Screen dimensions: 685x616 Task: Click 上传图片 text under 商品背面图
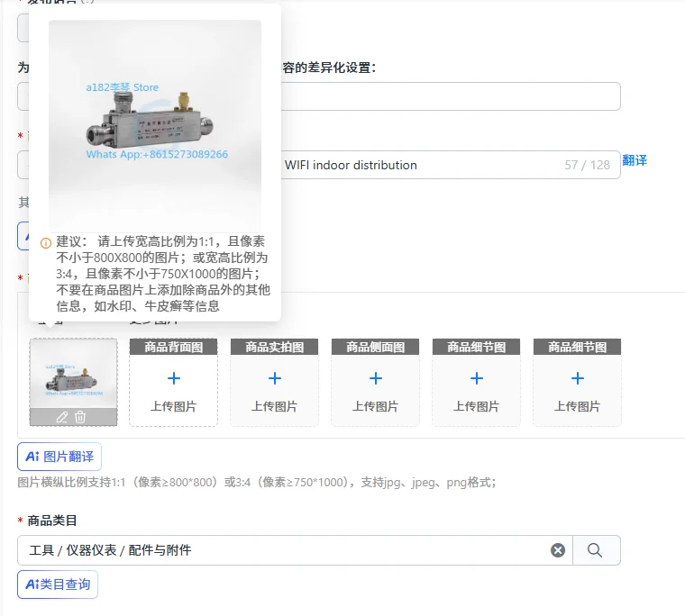click(x=174, y=406)
